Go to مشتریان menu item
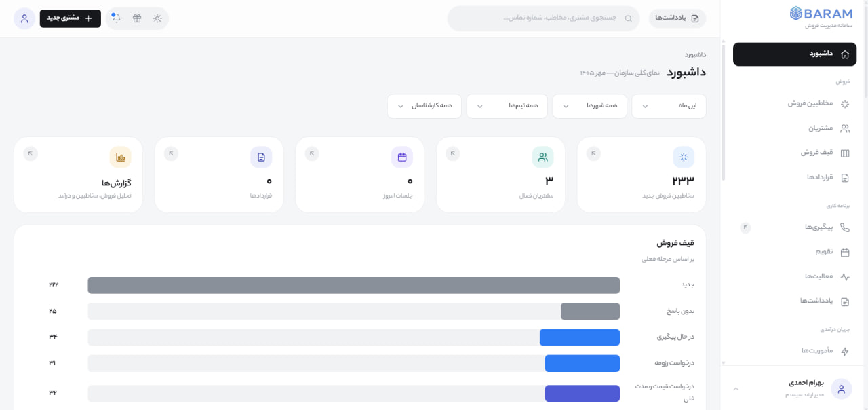Screen dimensions: 868x410 [795, 128]
